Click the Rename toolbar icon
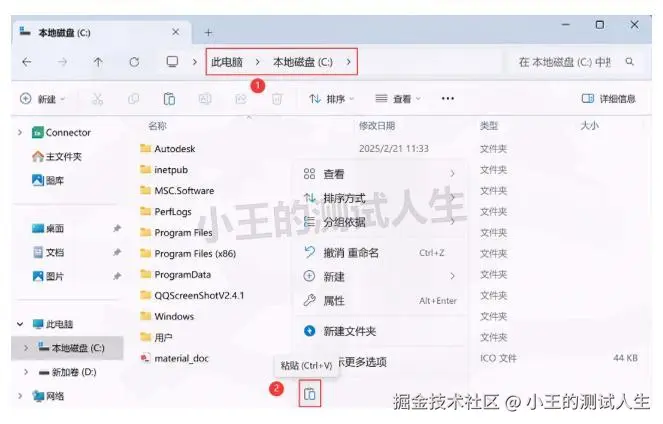 [205, 99]
